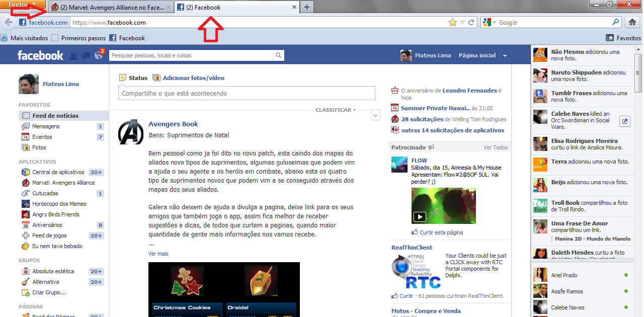Open Avengers Book page link
644x317 pixels.
click(x=173, y=124)
